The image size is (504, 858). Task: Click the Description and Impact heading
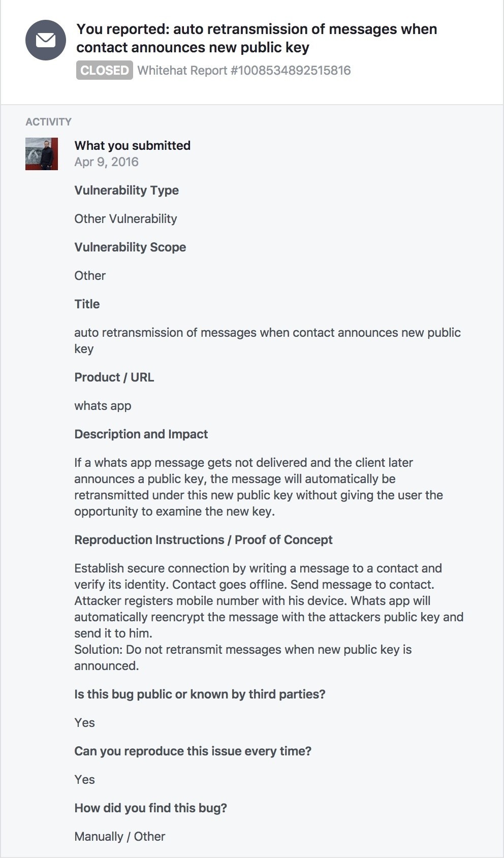(141, 434)
